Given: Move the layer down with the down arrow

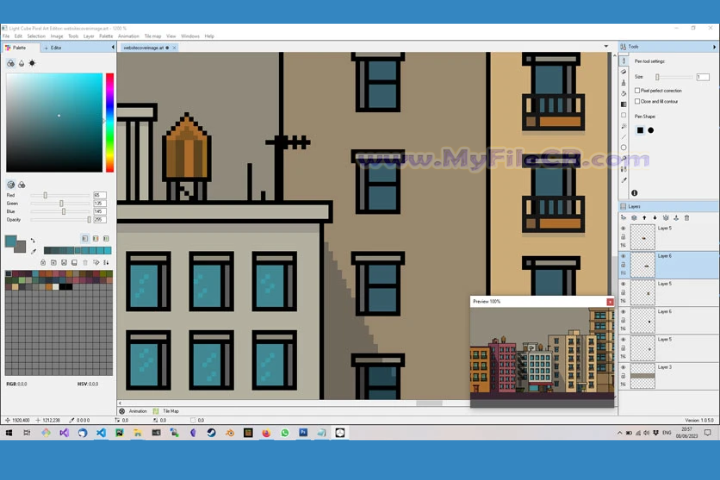Looking at the screenshot, I should (655, 218).
